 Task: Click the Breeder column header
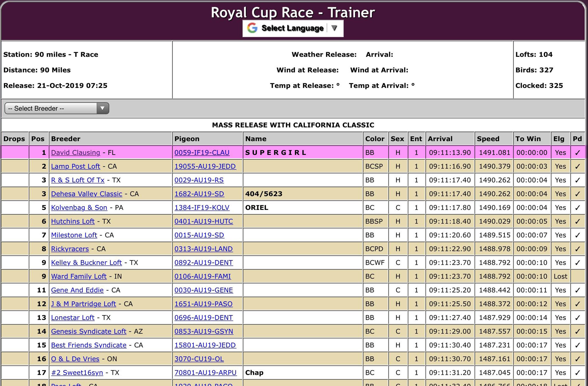click(x=65, y=139)
